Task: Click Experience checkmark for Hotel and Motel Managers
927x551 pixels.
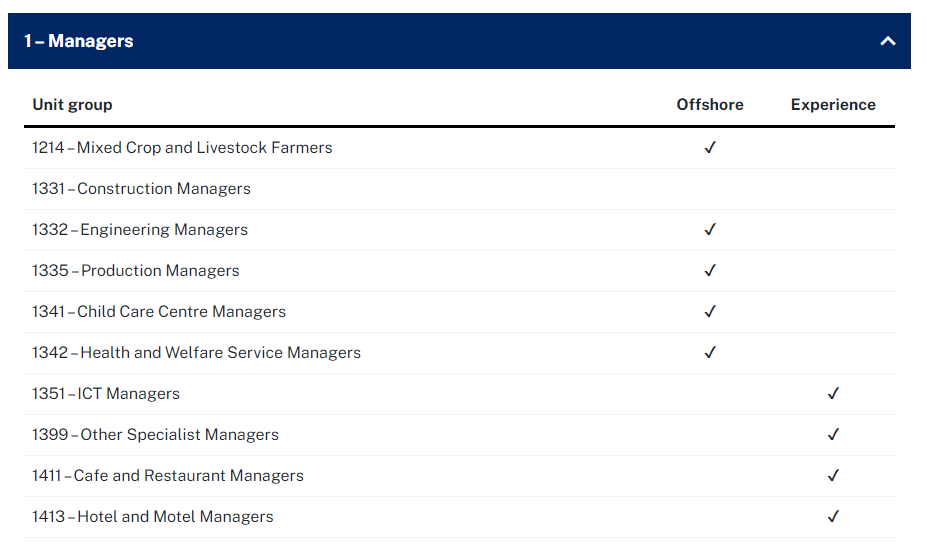Action: coord(833,517)
